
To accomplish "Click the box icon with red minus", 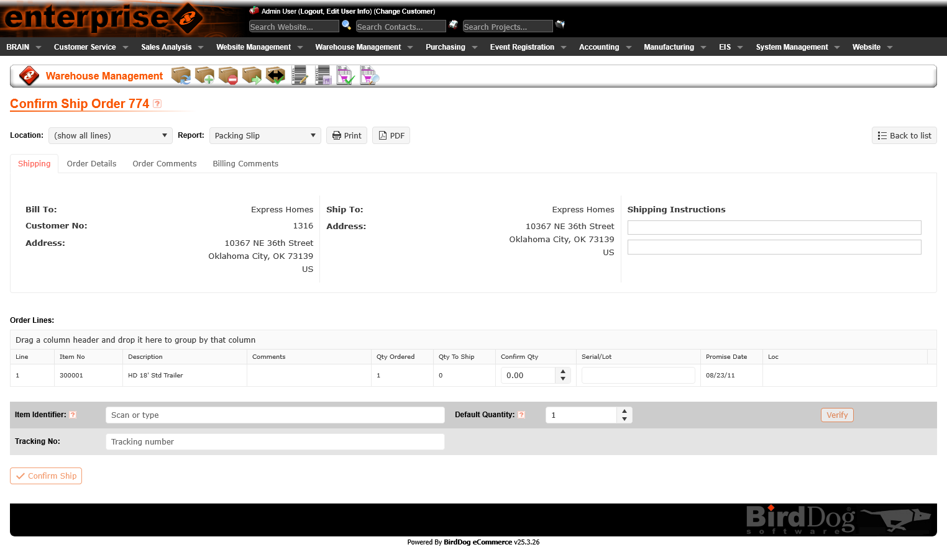I will coord(228,76).
